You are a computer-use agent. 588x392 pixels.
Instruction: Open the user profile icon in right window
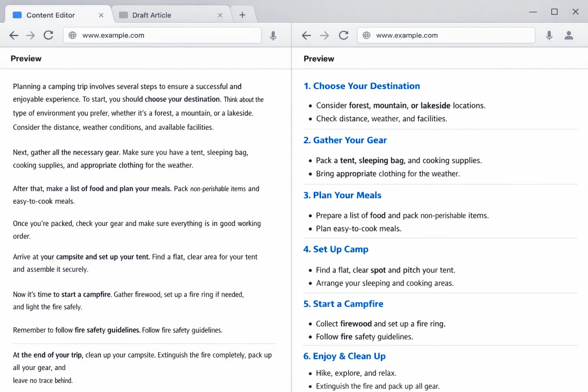click(569, 35)
